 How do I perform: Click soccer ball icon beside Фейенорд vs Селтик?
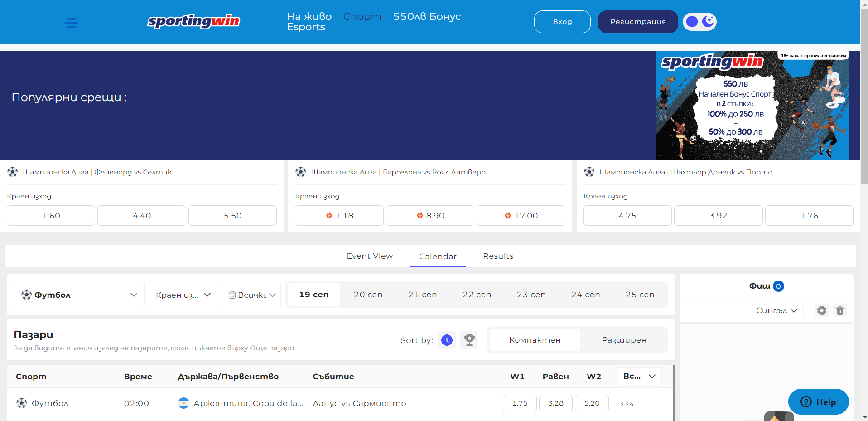pos(13,172)
